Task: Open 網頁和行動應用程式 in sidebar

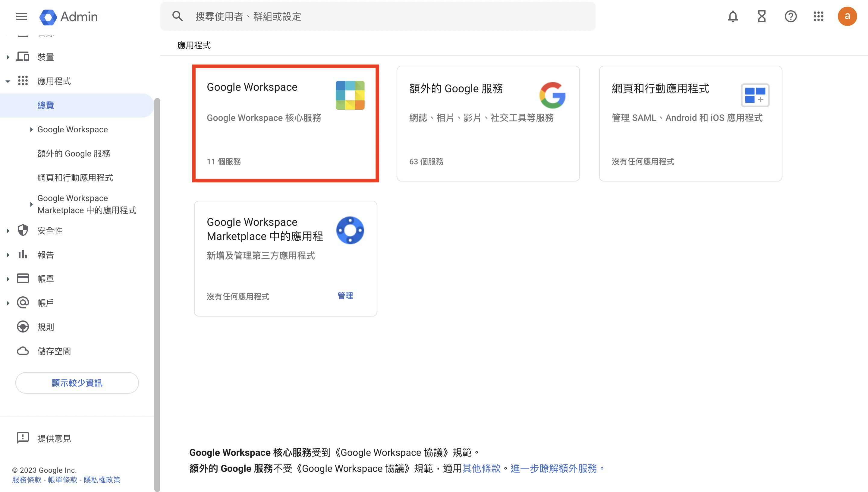Action: [75, 177]
